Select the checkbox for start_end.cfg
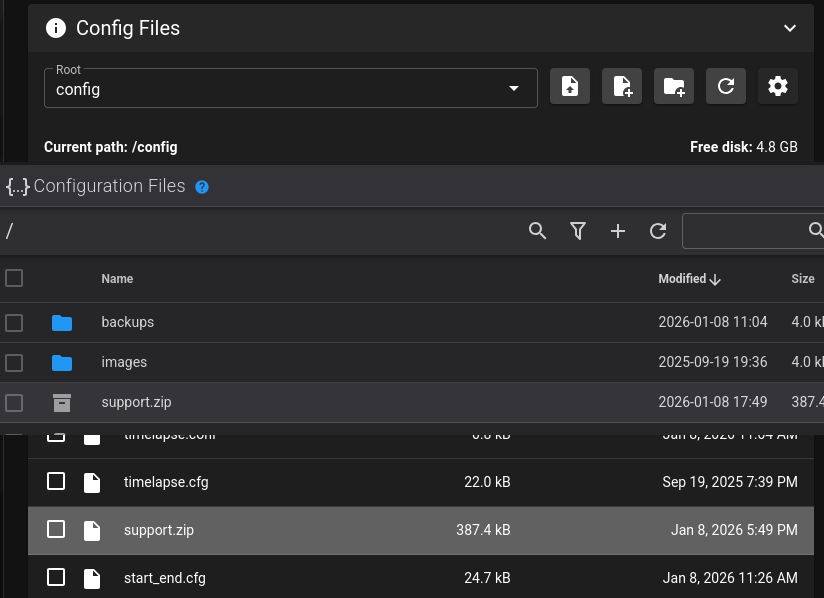 (56, 578)
